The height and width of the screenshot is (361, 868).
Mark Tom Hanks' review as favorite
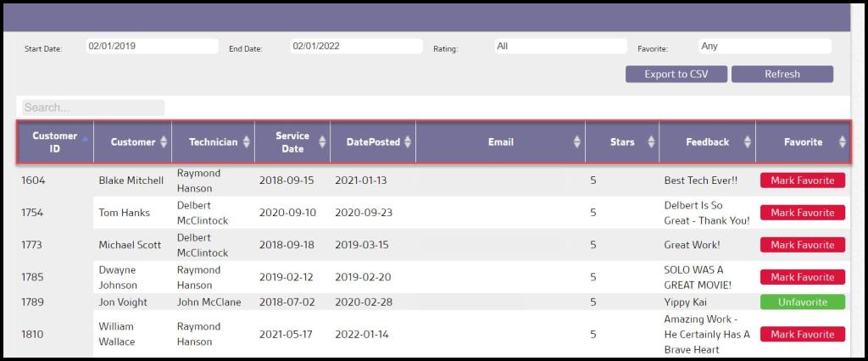coord(802,213)
